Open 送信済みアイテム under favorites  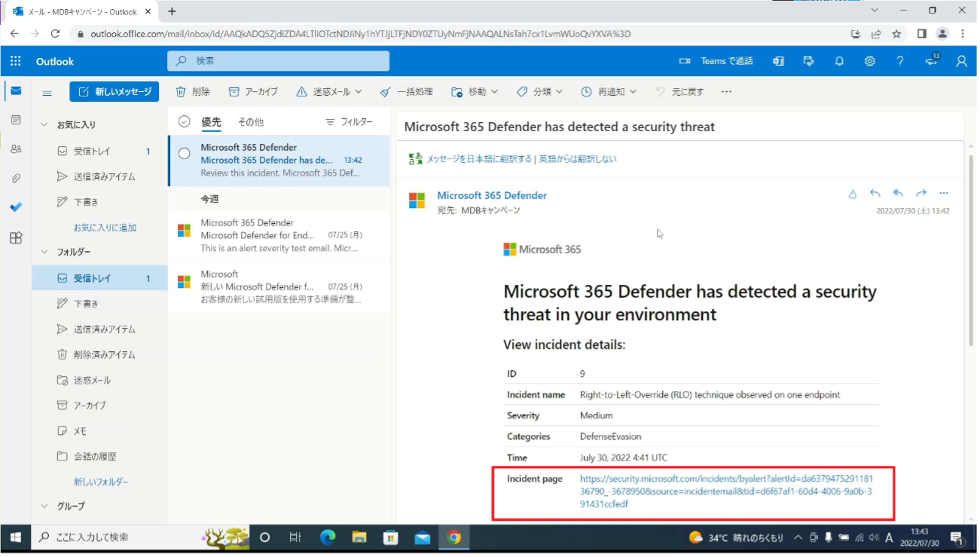99,177
